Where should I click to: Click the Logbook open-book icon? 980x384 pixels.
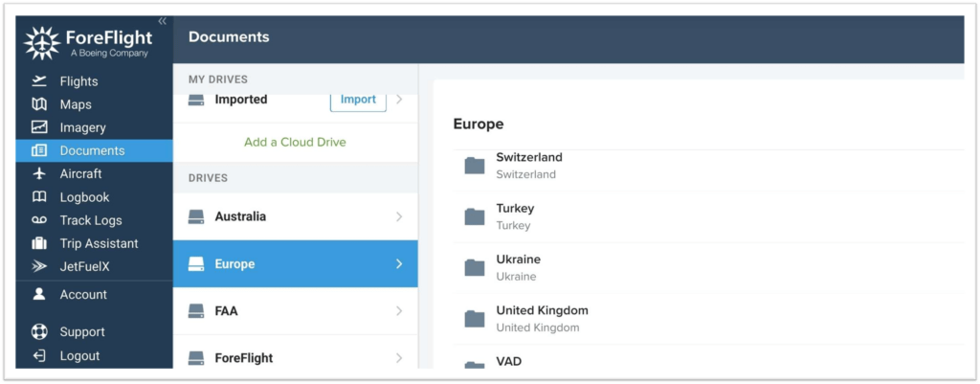click(x=38, y=197)
